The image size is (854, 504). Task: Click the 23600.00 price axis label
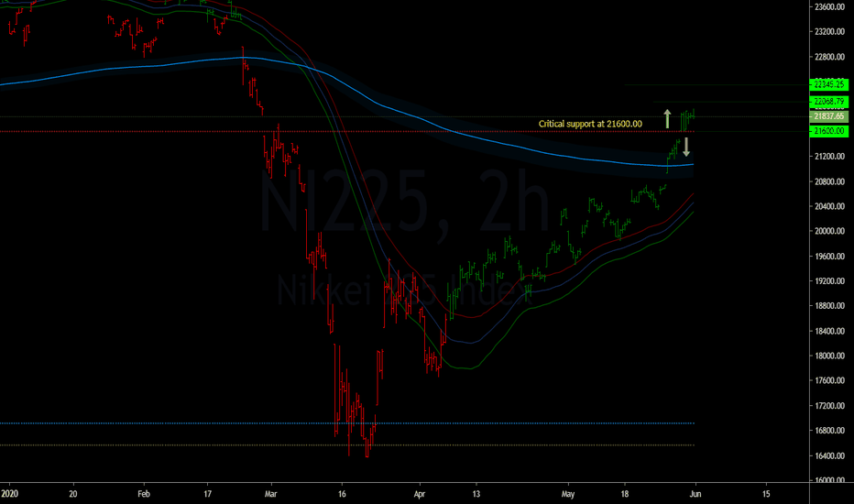829,7
